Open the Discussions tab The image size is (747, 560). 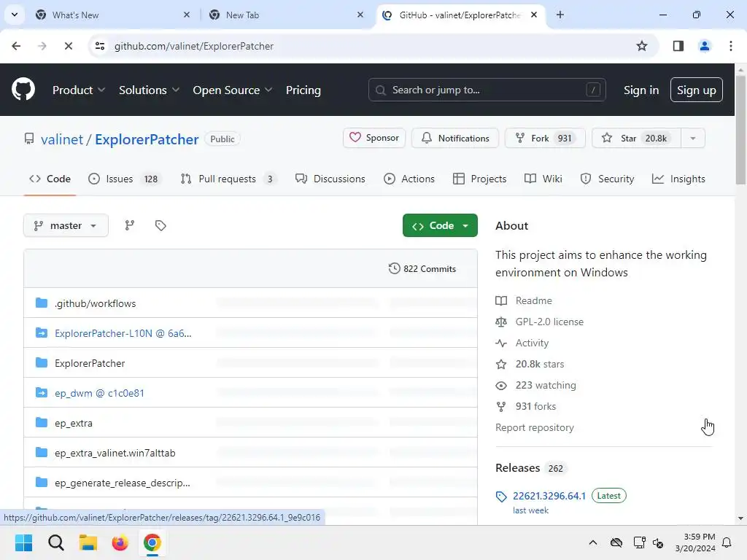point(330,179)
